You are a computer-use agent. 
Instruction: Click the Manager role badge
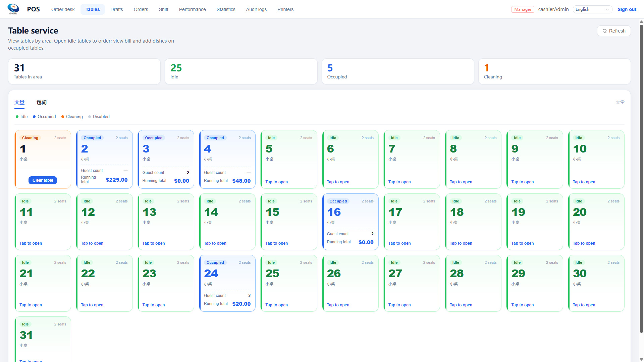[x=523, y=9]
